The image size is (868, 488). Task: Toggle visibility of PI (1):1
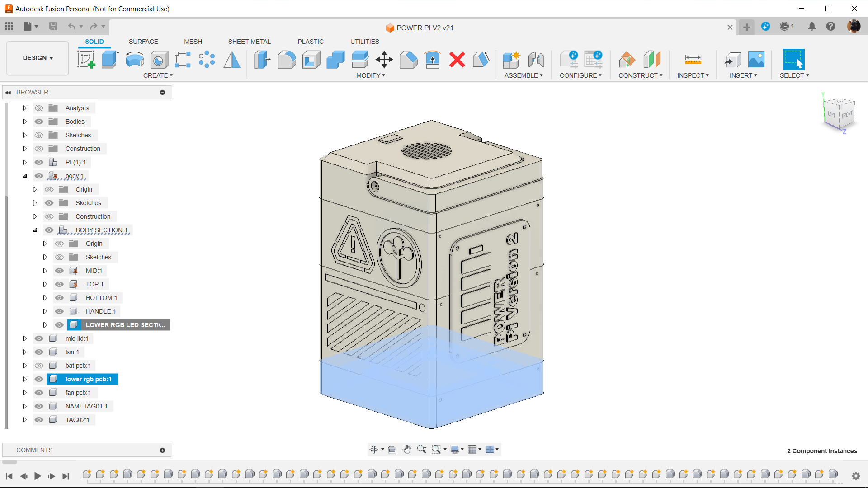39,162
